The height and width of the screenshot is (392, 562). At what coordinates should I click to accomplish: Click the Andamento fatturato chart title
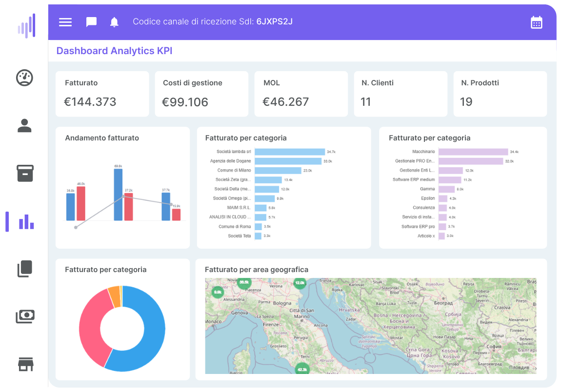click(102, 138)
